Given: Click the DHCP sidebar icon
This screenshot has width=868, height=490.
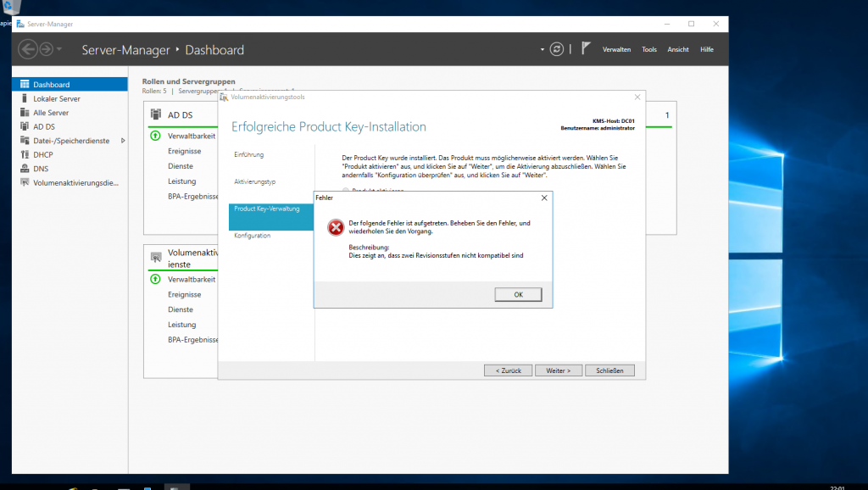Looking at the screenshot, I should (25, 154).
